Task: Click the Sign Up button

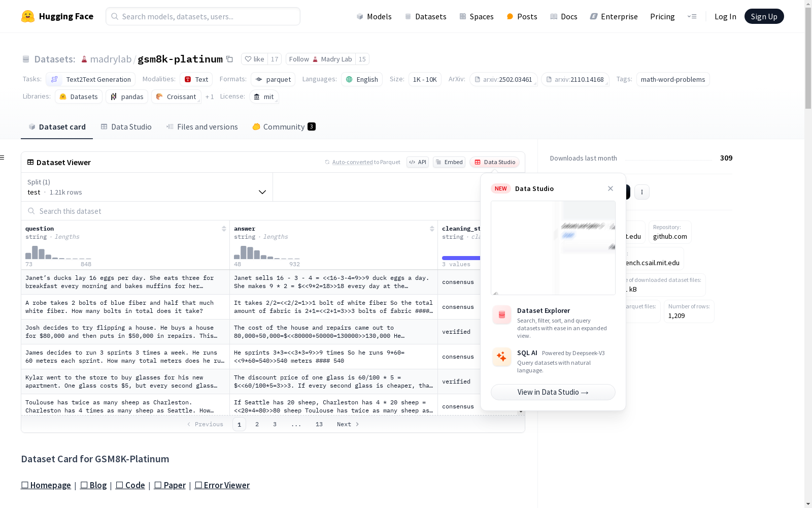Action: point(764,16)
